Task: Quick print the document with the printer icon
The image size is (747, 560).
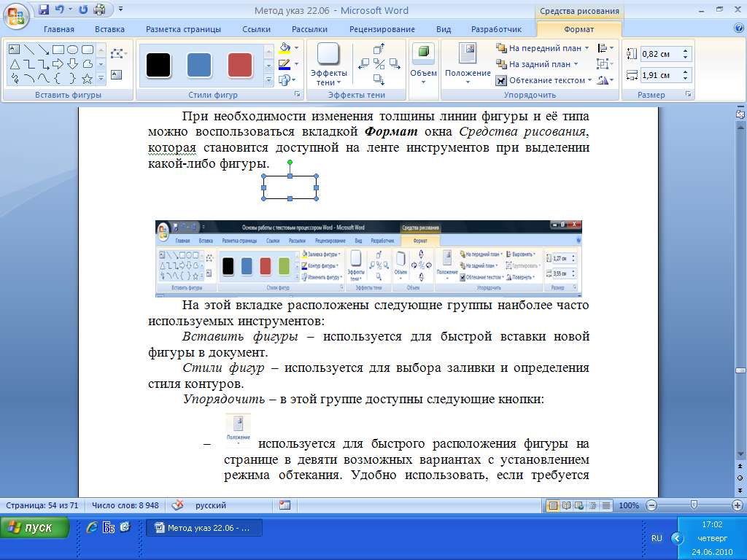Action: [x=99, y=9]
